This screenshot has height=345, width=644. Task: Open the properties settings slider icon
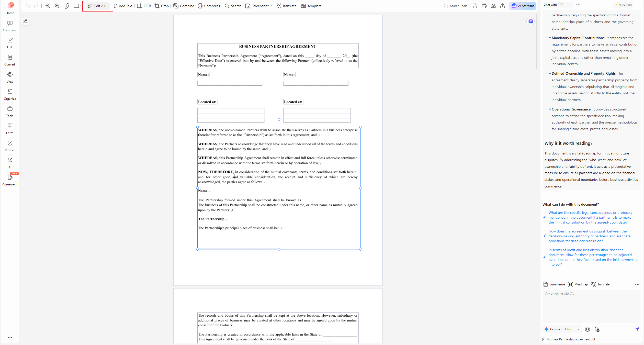coord(25,21)
